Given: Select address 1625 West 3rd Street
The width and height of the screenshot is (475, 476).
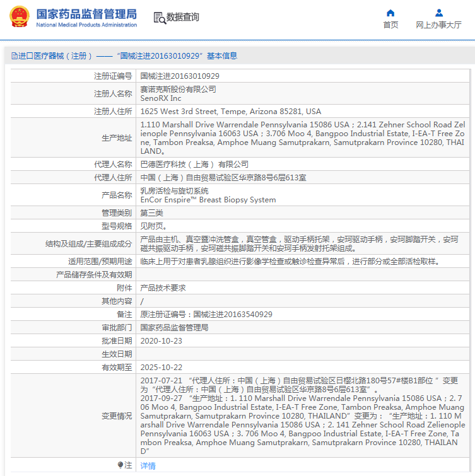Looking at the screenshot, I should (230, 112).
